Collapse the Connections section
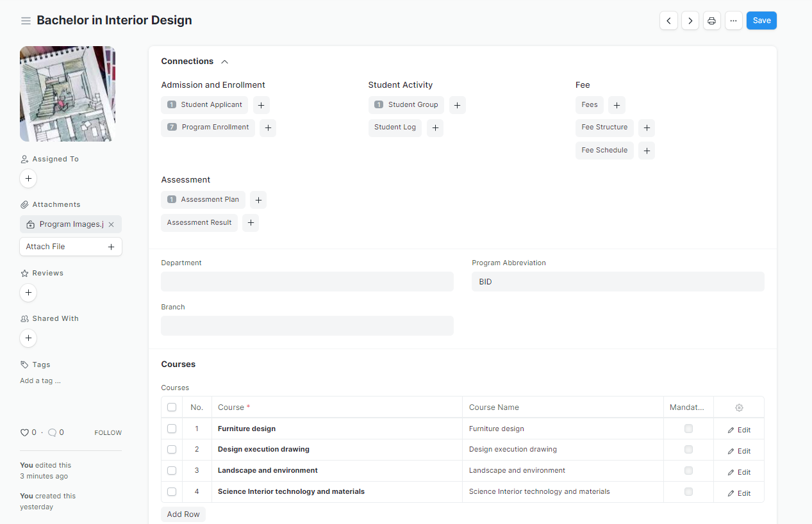 pyautogui.click(x=224, y=61)
